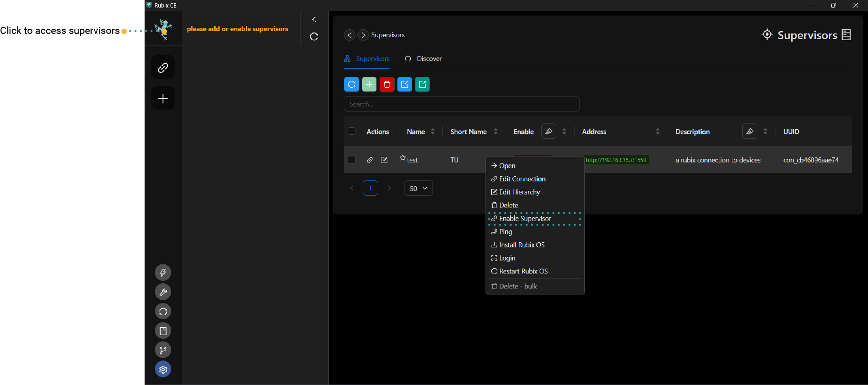Viewport: 868px width, 385px height.
Task: Click the sync arrows sidebar icon
Action: (x=163, y=311)
